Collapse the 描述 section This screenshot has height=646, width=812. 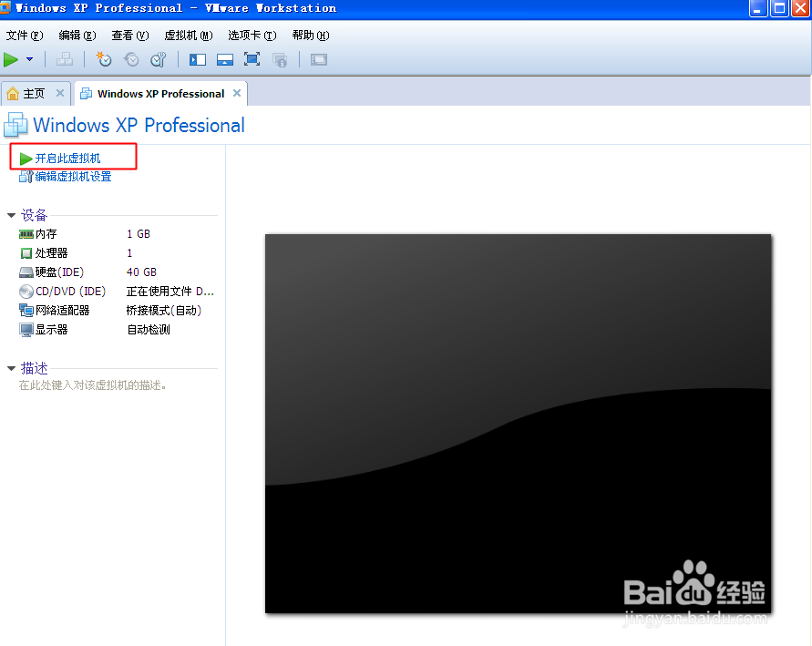tap(12, 368)
